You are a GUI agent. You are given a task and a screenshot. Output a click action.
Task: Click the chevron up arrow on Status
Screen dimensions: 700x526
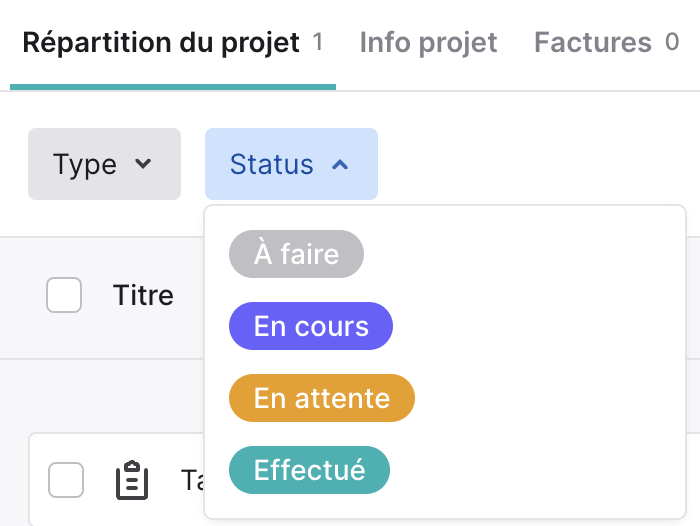340,165
